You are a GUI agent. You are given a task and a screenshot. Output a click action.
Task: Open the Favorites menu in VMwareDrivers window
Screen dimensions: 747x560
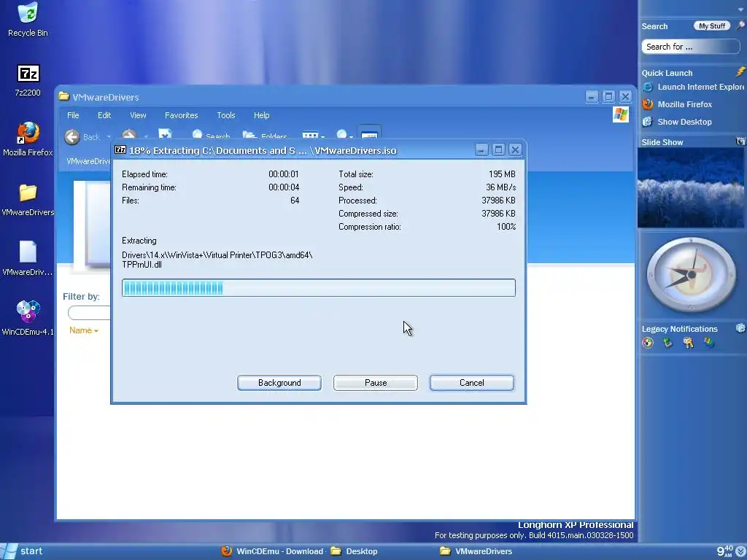[x=181, y=115]
